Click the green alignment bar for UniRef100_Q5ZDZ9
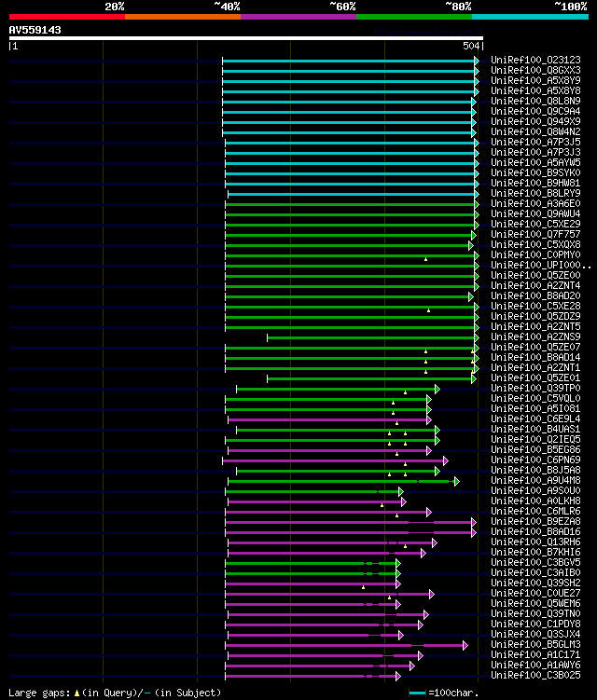 point(350,318)
